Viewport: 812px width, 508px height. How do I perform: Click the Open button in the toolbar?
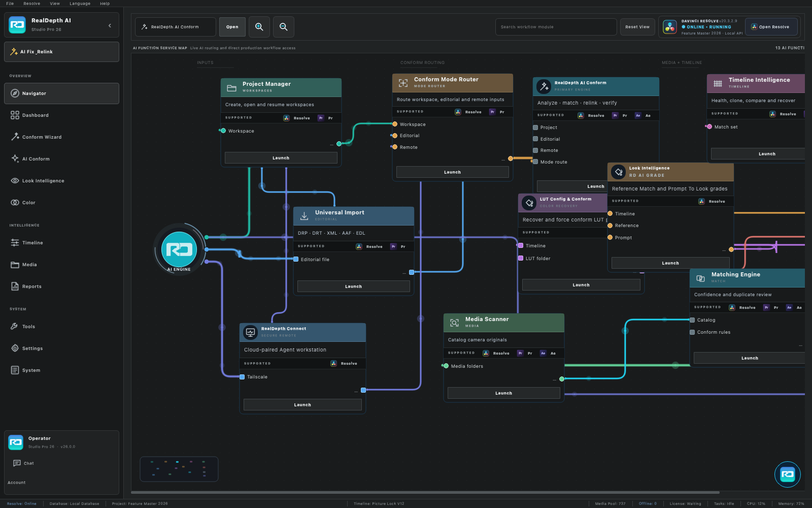(232, 27)
